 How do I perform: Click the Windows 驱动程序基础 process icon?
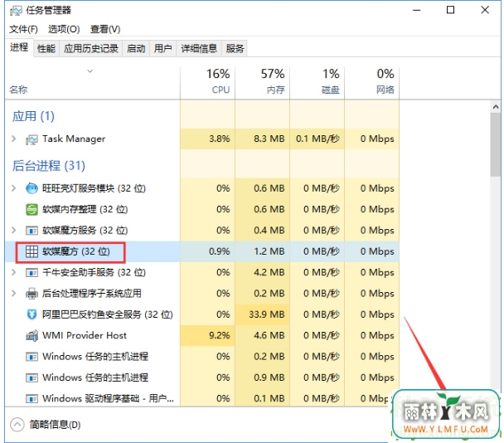pyautogui.click(x=31, y=398)
